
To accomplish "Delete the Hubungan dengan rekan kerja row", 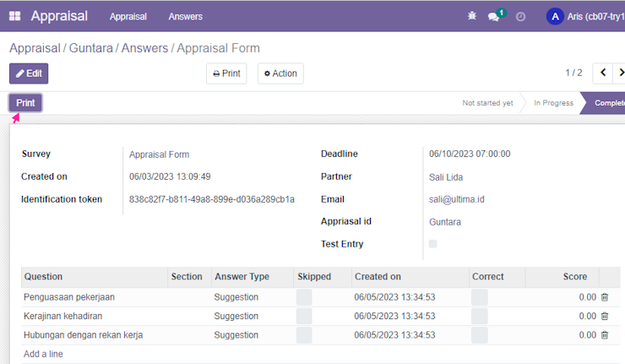I will point(605,335).
